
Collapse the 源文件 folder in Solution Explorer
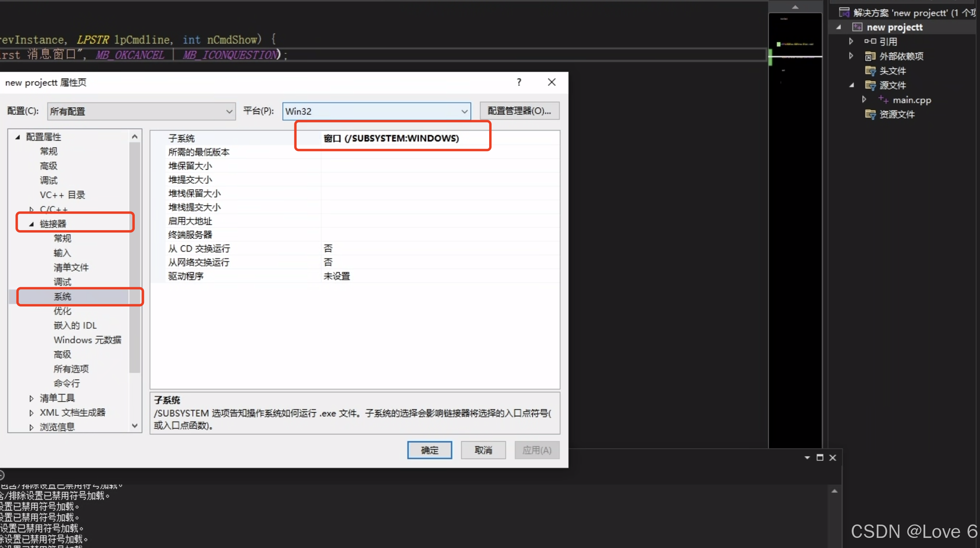tap(852, 85)
